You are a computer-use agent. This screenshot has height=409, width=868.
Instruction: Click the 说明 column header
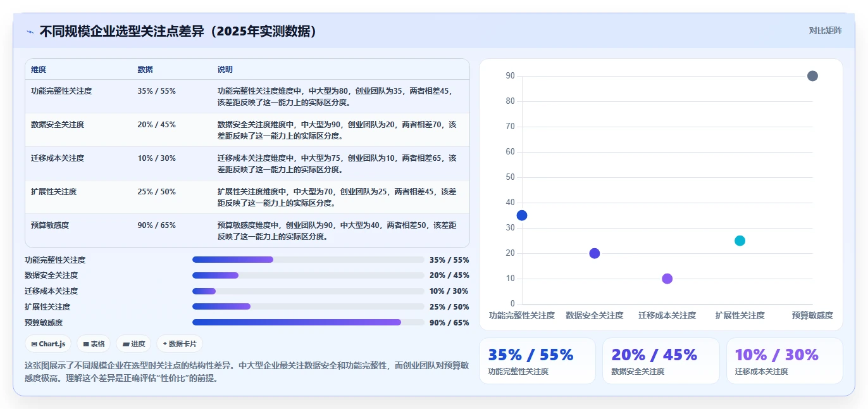pos(225,70)
